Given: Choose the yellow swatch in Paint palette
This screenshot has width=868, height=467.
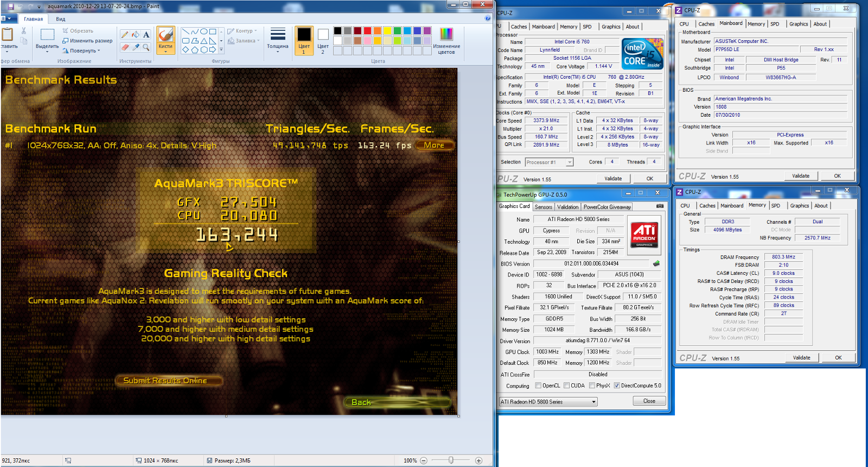Looking at the screenshot, I should click(387, 31).
